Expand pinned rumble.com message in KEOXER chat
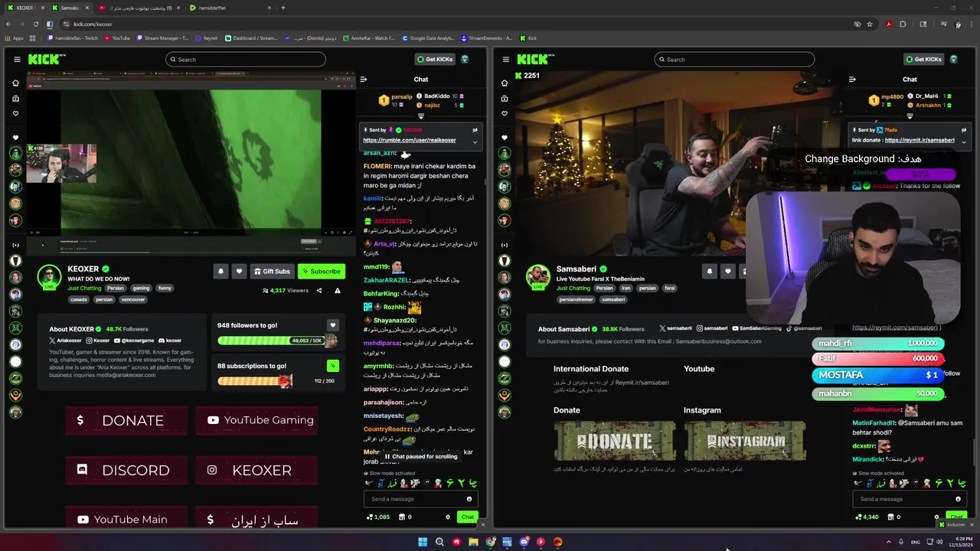 [475, 142]
